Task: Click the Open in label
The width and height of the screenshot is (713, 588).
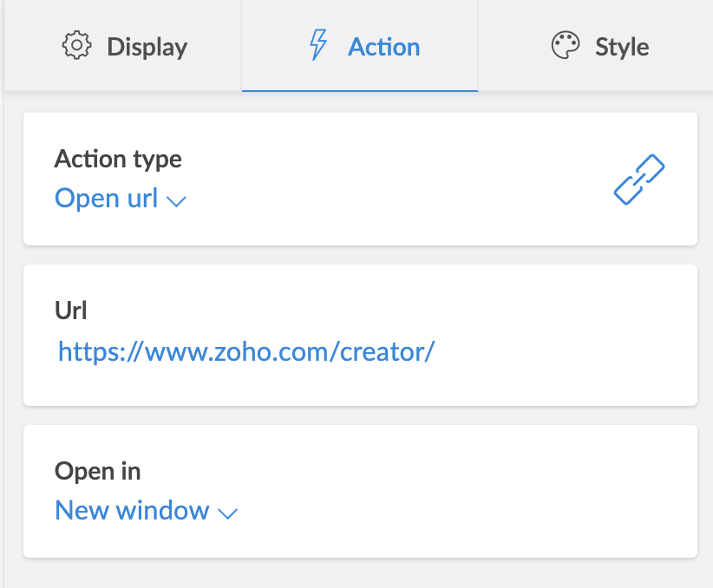Action: pos(97,471)
